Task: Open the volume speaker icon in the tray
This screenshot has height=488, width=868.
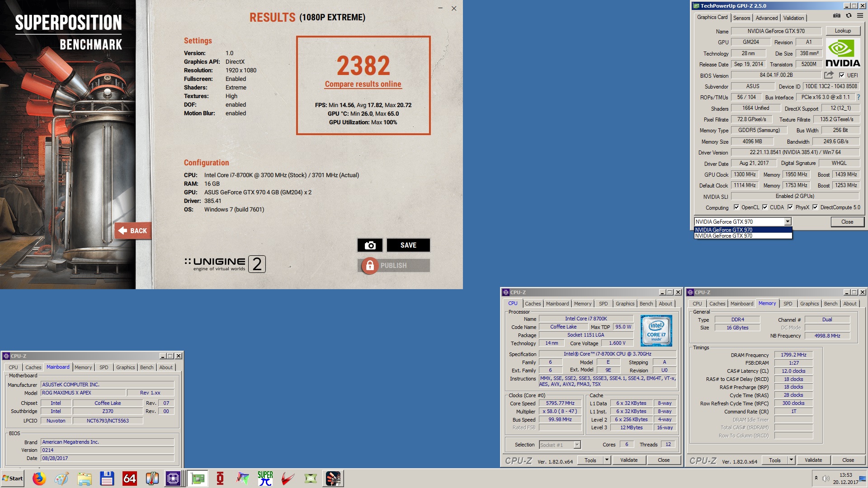Action: 826,479
